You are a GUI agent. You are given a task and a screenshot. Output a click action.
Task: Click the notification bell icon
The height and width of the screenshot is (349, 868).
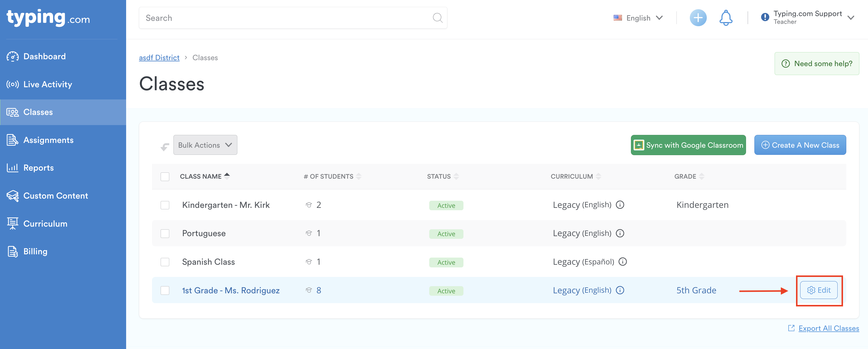(726, 18)
